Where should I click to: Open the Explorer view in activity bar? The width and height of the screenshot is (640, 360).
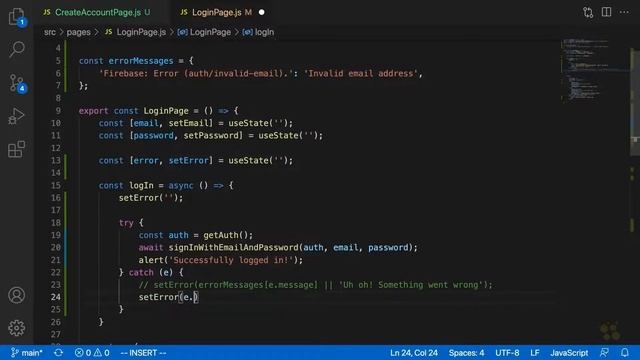pos(17,17)
